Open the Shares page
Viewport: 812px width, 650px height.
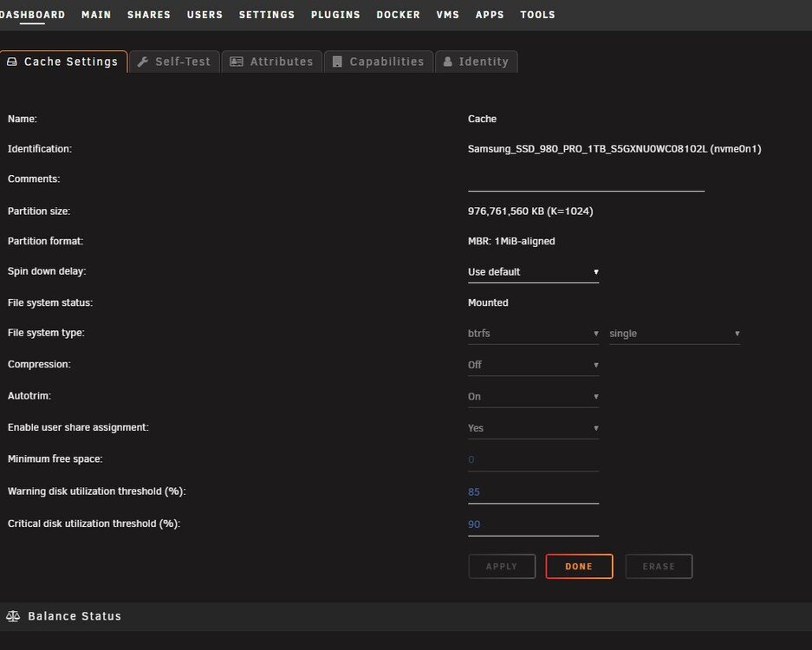point(149,15)
